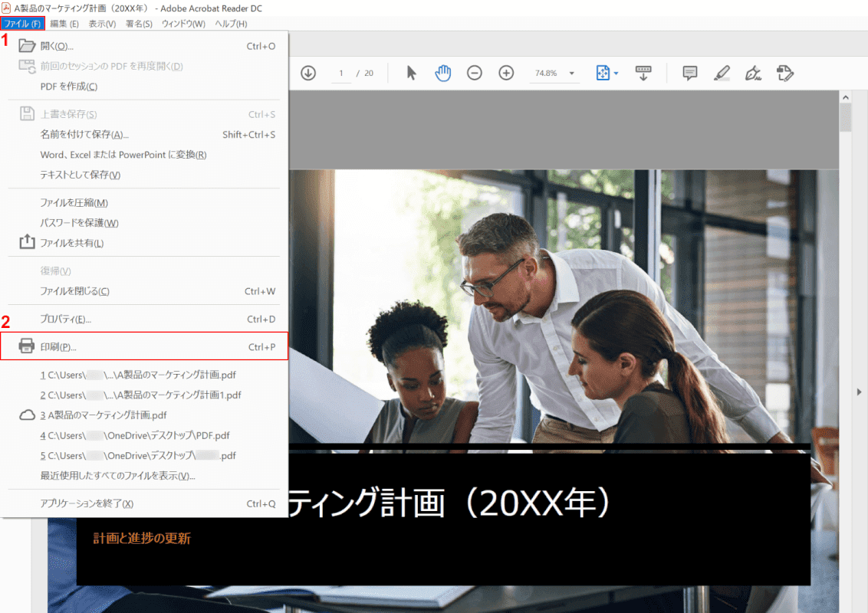
Task: Open the ウィンドウ(W) menu
Action: click(183, 24)
